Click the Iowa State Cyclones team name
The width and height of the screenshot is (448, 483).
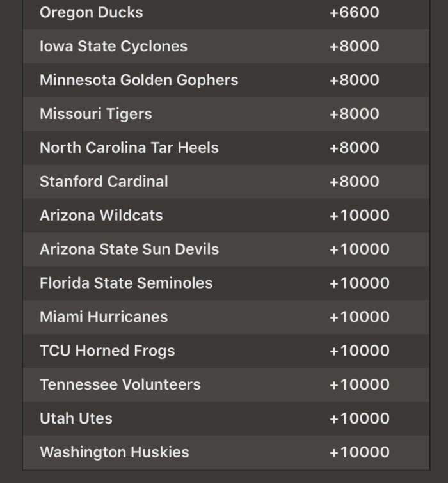pyautogui.click(x=113, y=46)
